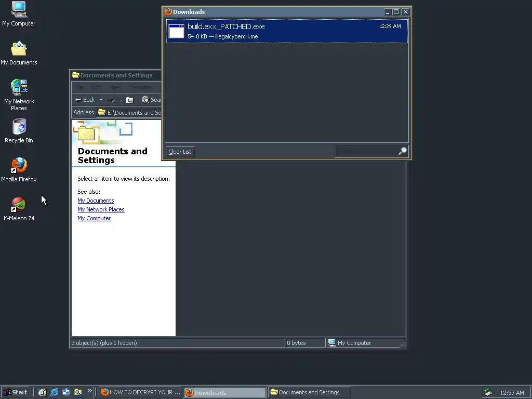This screenshot has height=399, width=532.
Task: Click the 54.0 KB — illegalcybercri.me text
Action: [222, 36]
